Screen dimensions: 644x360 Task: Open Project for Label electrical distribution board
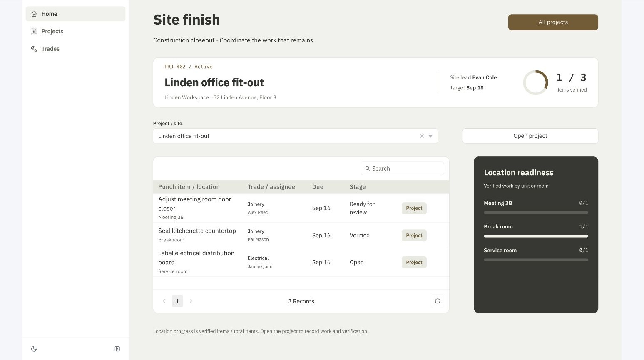414,262
